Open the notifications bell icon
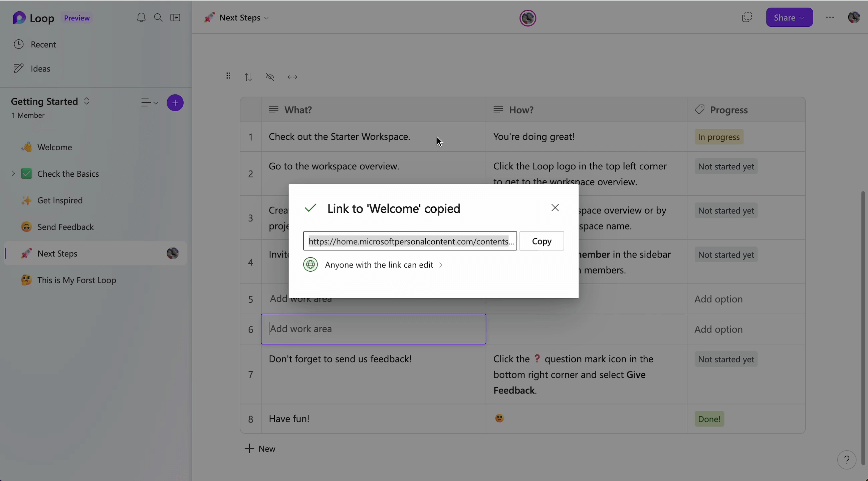The image size is (868, 481). 141,17
